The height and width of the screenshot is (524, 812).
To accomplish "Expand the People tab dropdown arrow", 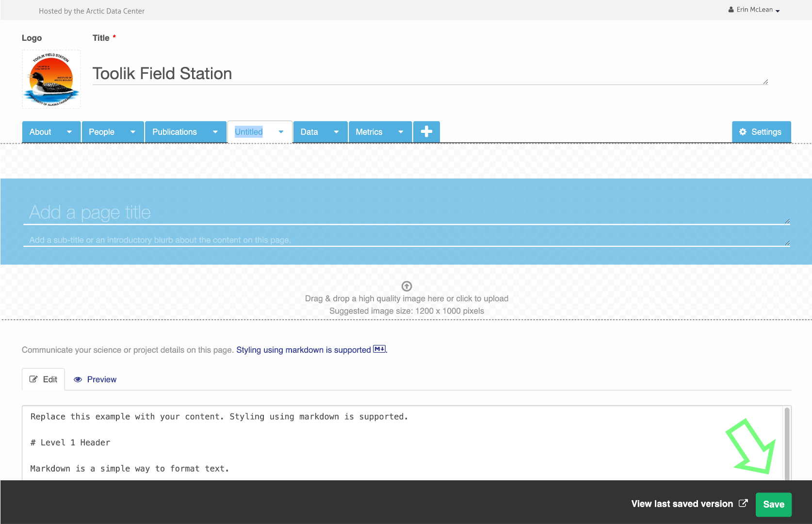I will coord(132,132).
